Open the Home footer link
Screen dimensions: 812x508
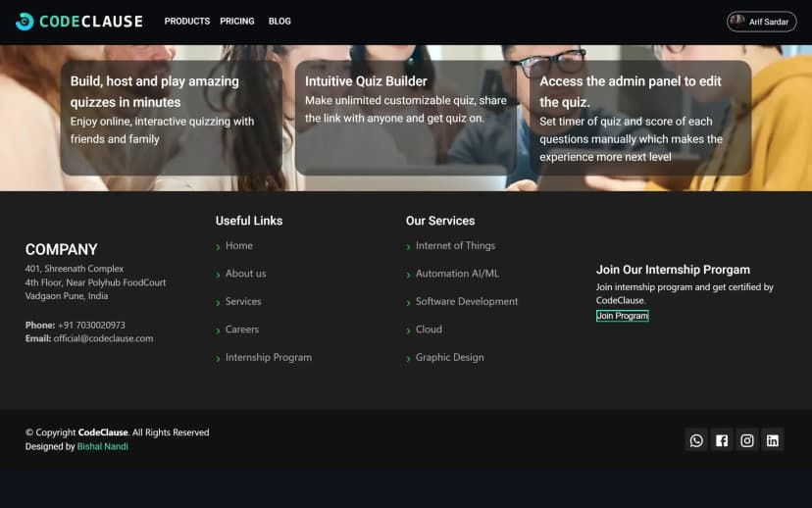point(238,245)
